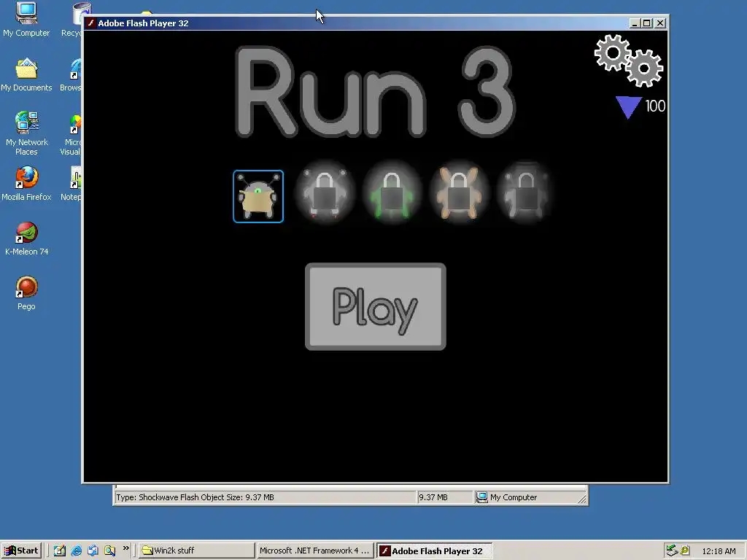Viewport: 747px width, 560px height.
Task: Click the status bar resize grip
Action: click(x=582, y=499)
